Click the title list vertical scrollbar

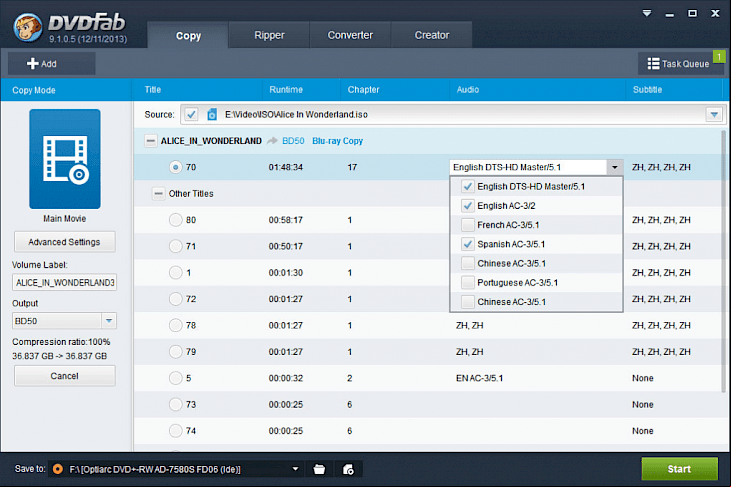(x=724, y=261)
